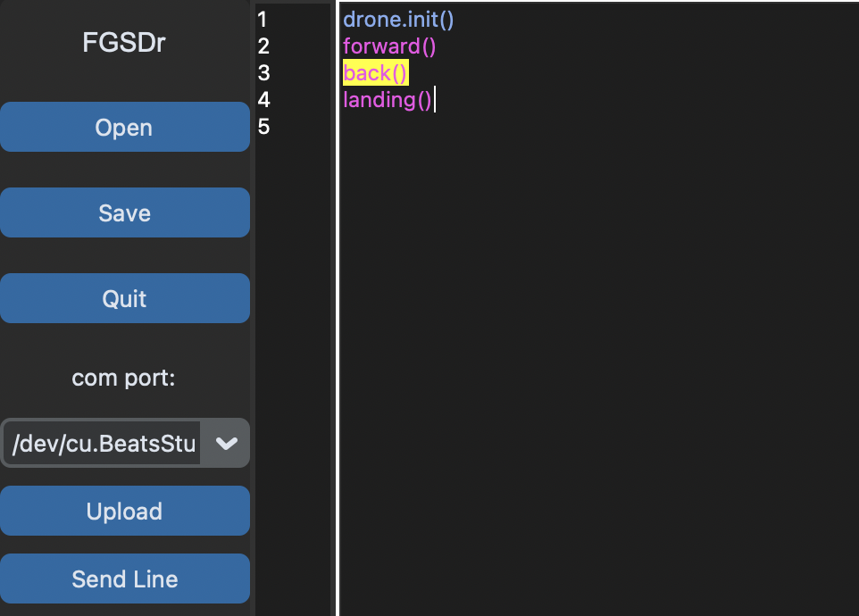
Task: Expand the com port dropdown arrow
Action: point(226,444)
